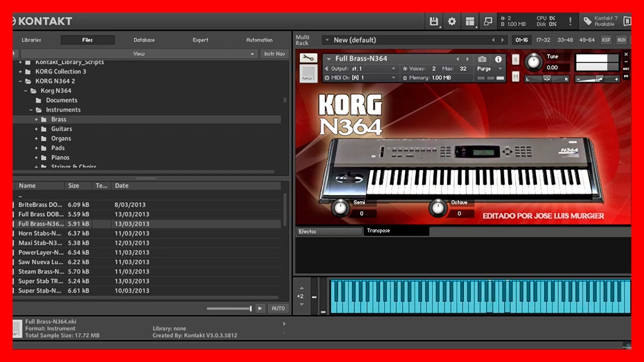Click the Instr Nav button
This screenshot has height=362, width=644.
pos(275,54)
